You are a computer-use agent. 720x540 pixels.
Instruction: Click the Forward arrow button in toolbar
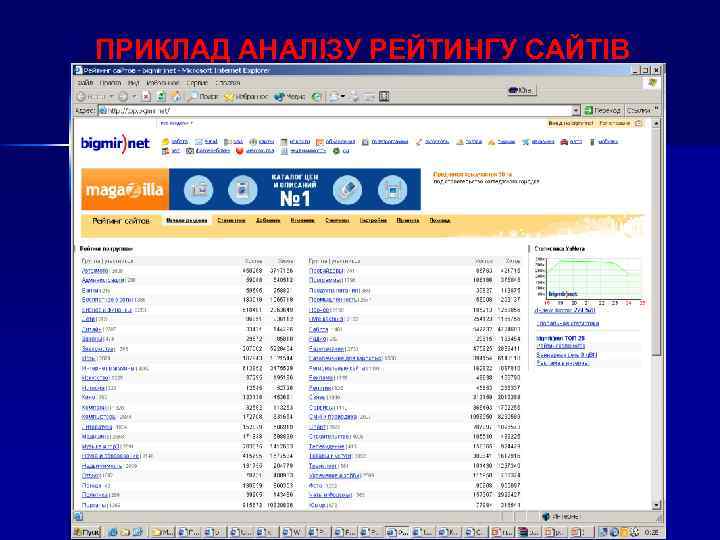point(123,97)
